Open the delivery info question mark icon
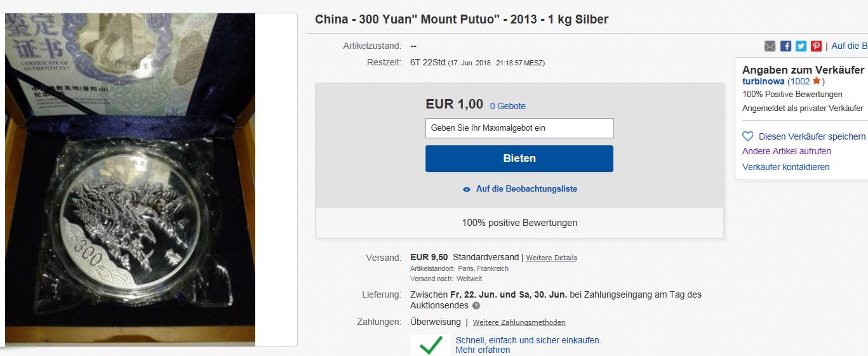 point(476,306)
